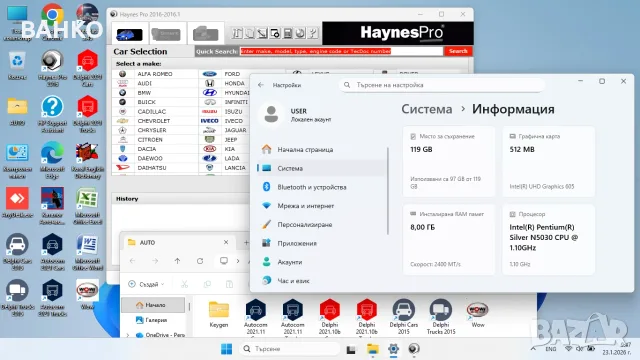Select 'Система' in Settings sidebar
The width and height of the screenshot is (640, 360).
click(x=322, y=168)
